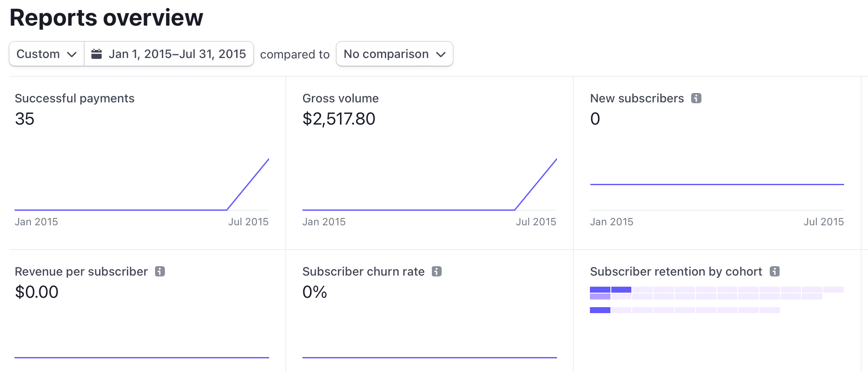Open the Jan 1, 2015–Jul 31, 2015 date picker
The height and width of the screenshot is (372, 868).
pos(177,54)
